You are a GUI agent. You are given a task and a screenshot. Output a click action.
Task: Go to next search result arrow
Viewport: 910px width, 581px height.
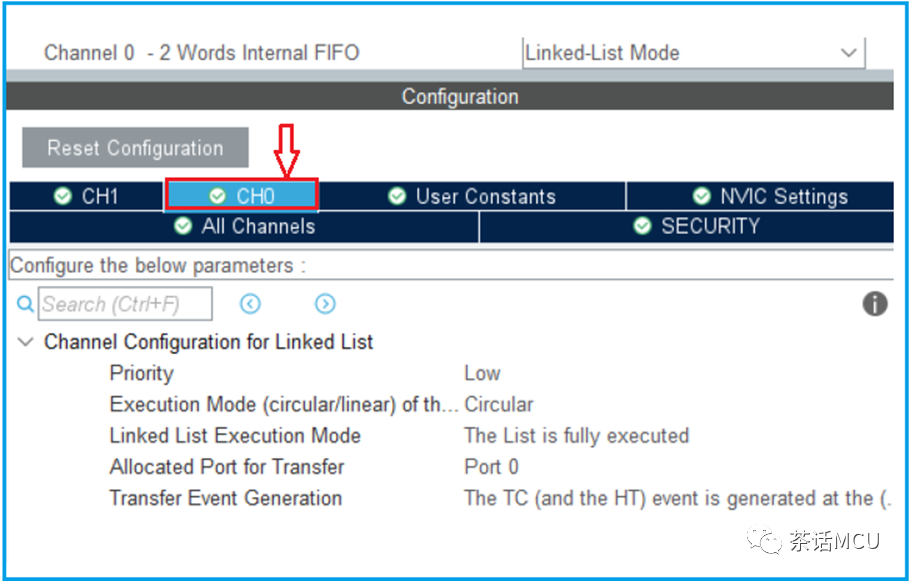(325, 304)
